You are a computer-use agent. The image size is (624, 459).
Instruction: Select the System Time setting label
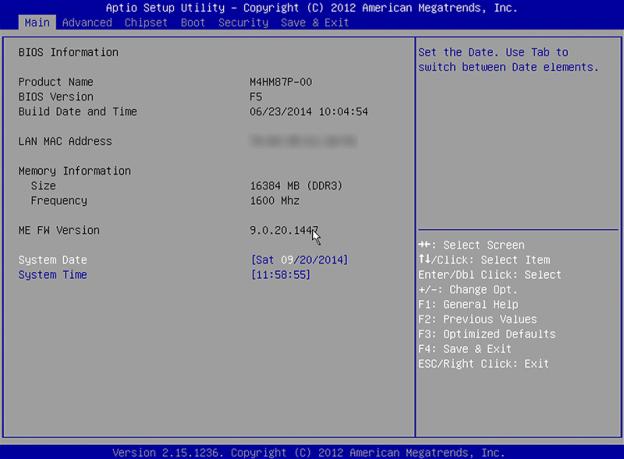(53, 275)
